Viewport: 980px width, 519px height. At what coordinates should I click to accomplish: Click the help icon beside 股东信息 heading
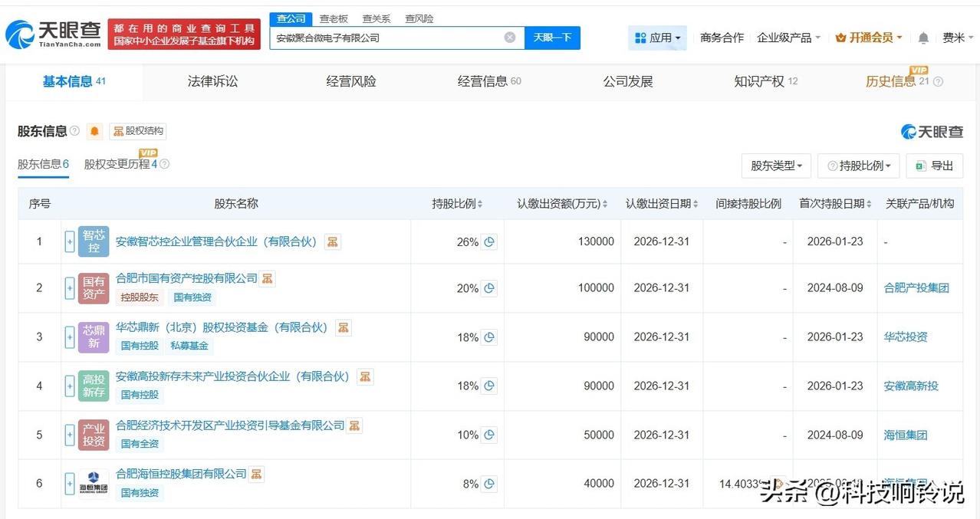[x=74, y=131]
